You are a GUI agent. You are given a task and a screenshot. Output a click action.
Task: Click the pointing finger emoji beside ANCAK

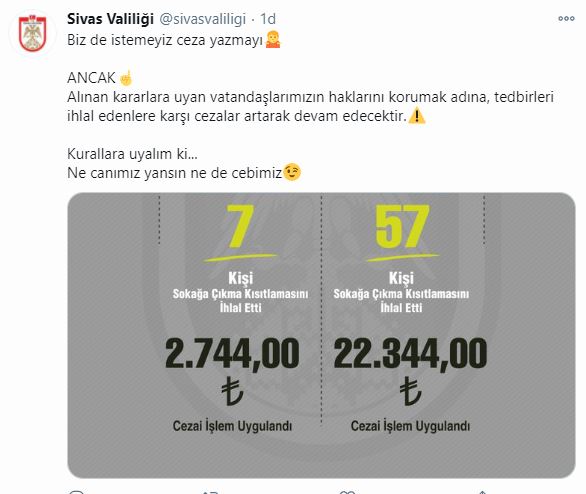click(126, 78)
